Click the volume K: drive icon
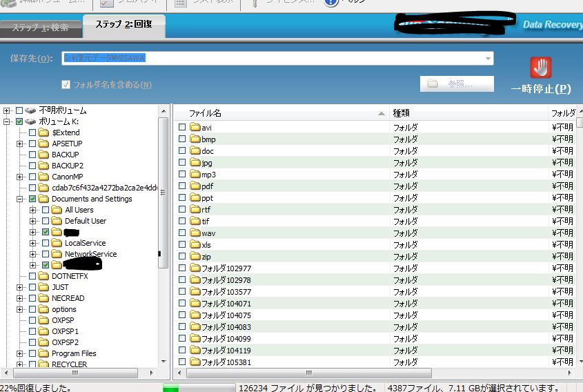The image size is (583, 392). (x=30, y=121)
